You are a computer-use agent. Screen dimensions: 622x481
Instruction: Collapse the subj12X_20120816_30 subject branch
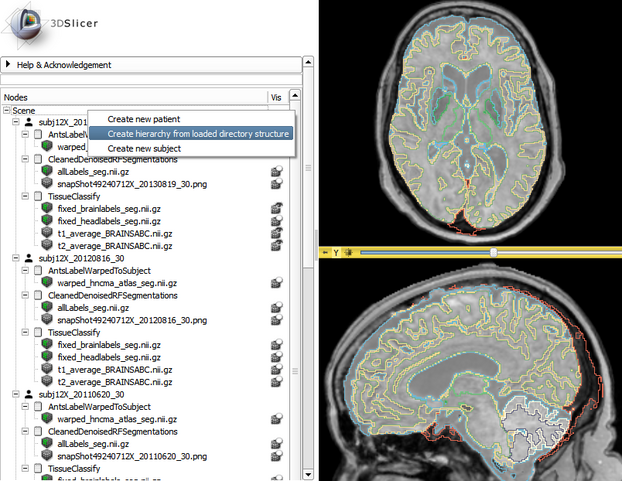click(x=17, y=258)
